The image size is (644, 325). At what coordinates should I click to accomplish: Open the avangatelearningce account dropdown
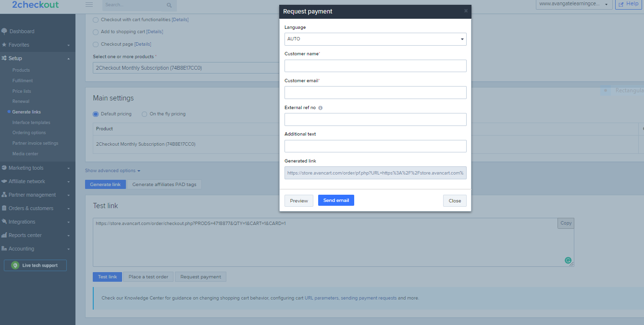coord(574,4)
